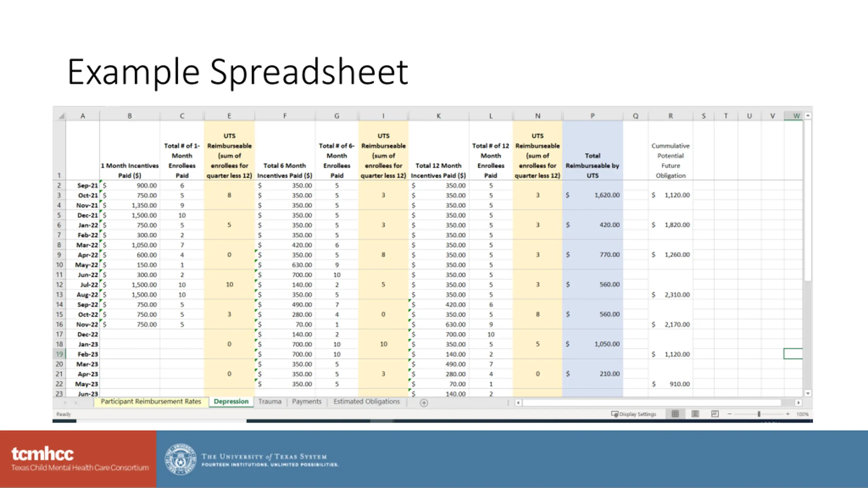
Task: Select row 19 header
Action: coord(59,354)
